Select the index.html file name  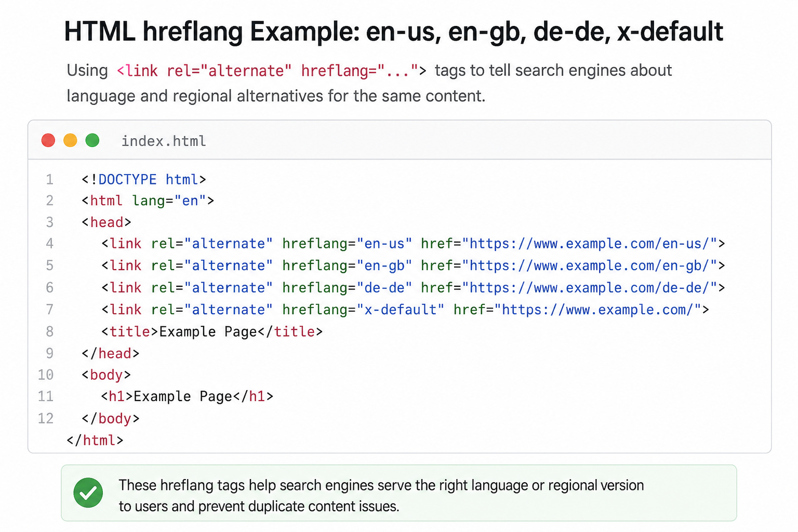click(x=164, y=141)
